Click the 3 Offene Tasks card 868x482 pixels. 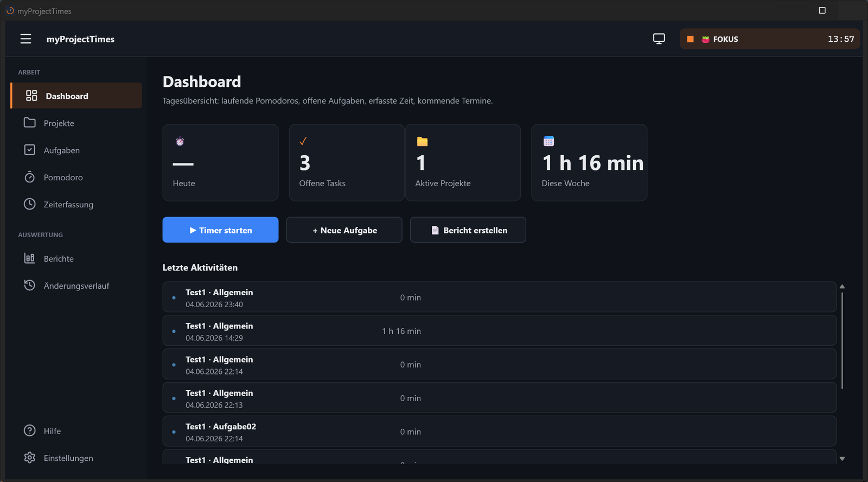click(347, 162)
